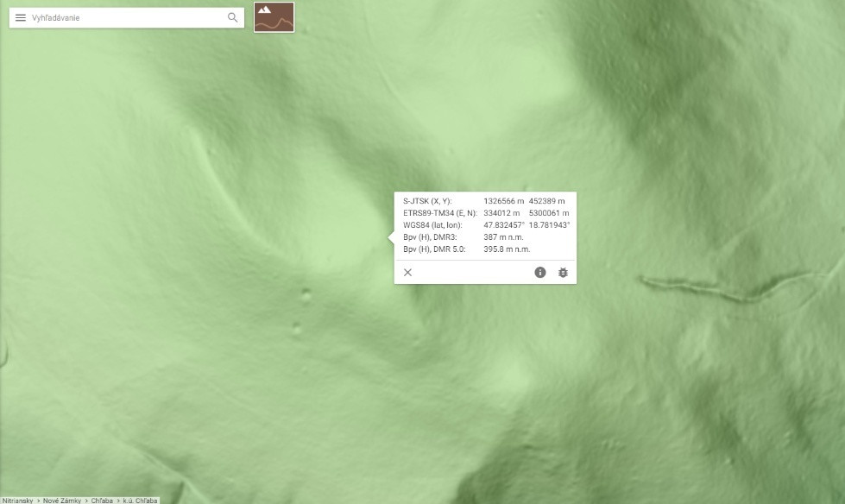Open the hamburger menu in search bar

coord(21,17)
